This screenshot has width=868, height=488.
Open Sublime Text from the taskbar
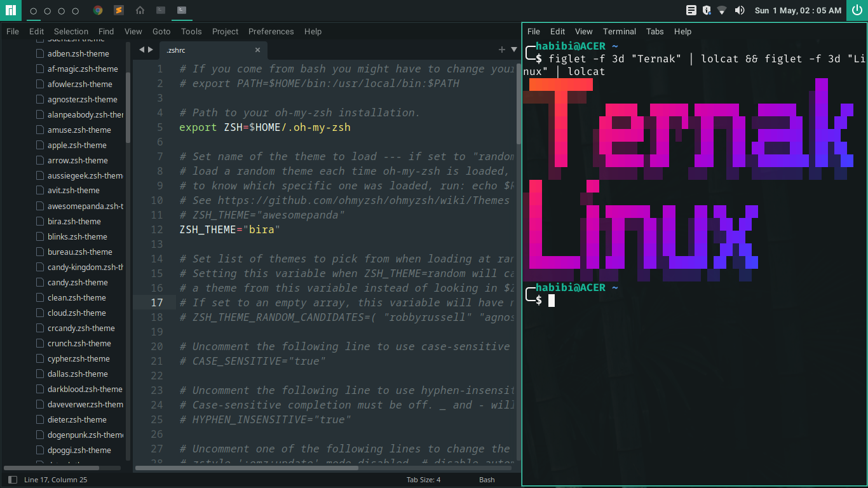[119, 10]
